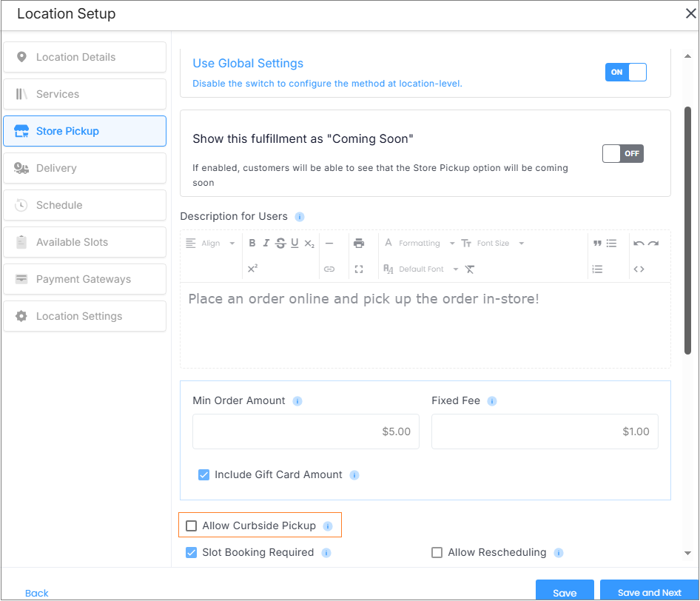700x601 pixels.
Task: Enable the Coming Soon fulfillment switch
Action: tap(623, 154)
